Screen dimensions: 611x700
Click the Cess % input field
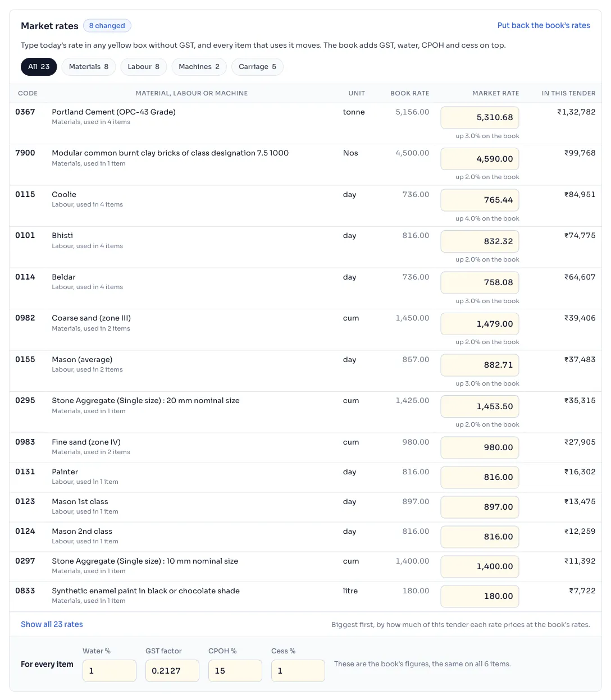(298, 671)
